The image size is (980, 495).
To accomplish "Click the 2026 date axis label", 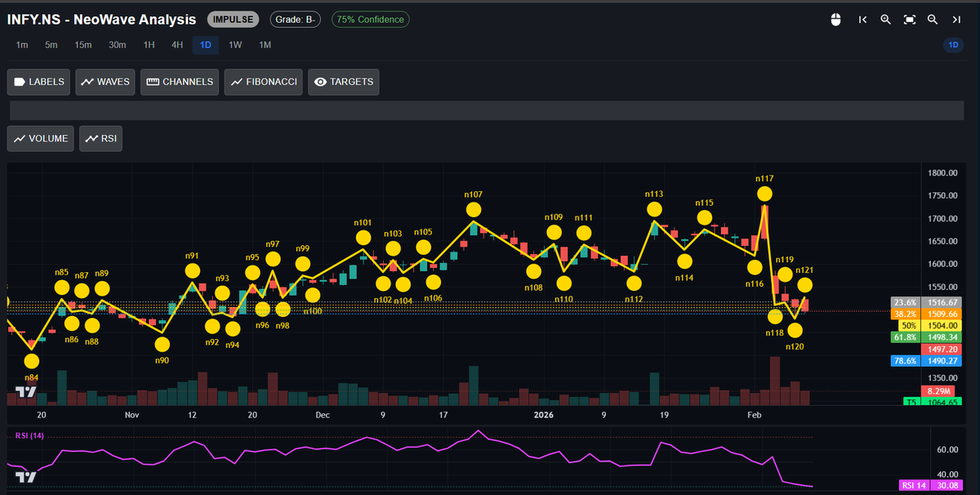I will point(544,415).
